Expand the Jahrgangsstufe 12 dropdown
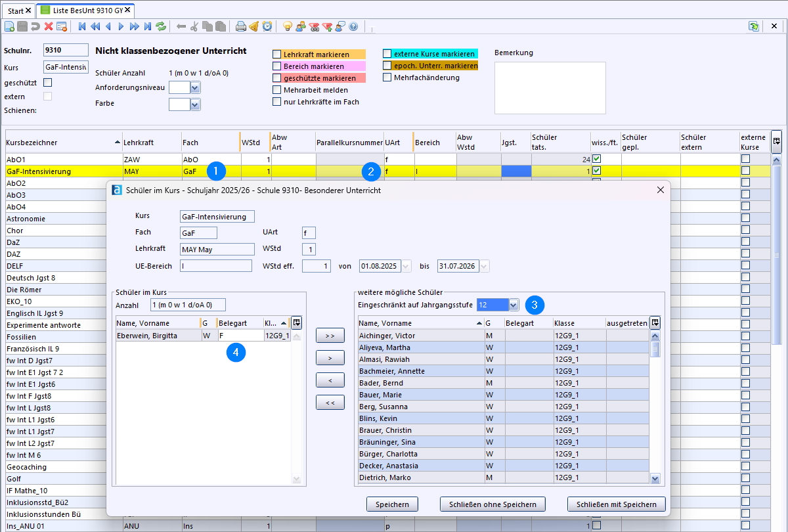 [x=514, y=305]
